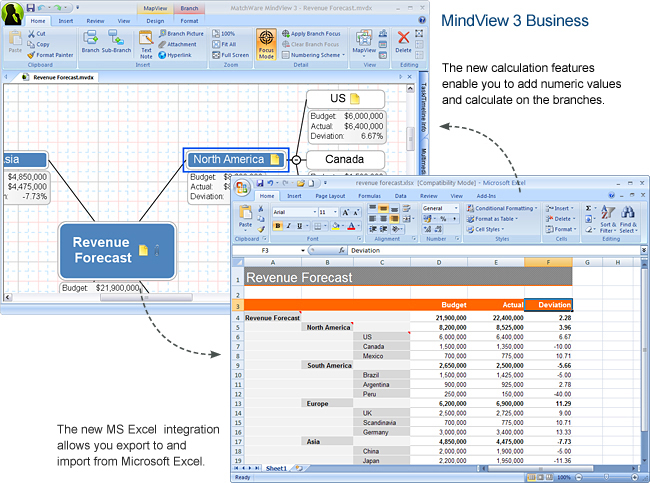Open the Task/Timeline Info side panel tab
650x483 pixels.
[x=423, y=107]
